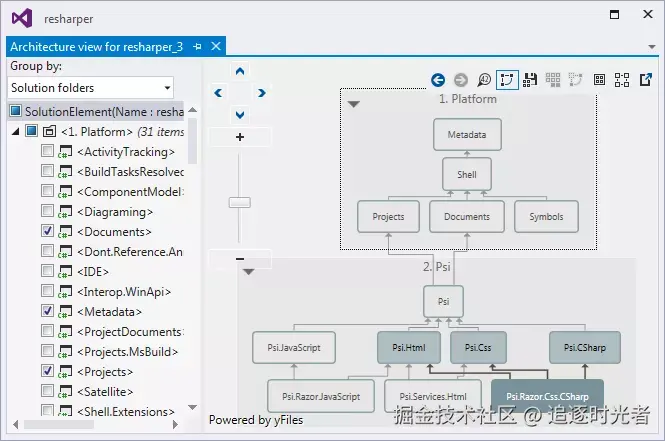Click the project icon next to ActivityTracking
665x441 pixels.
[65, 151]
